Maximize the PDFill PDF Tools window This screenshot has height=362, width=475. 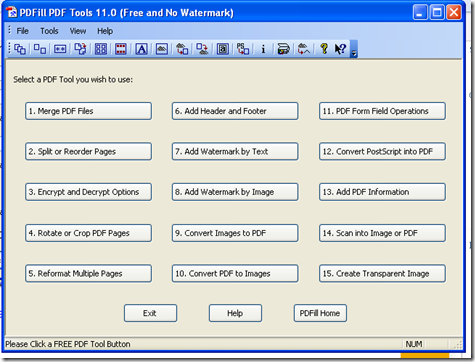click(x=437, y=13)
